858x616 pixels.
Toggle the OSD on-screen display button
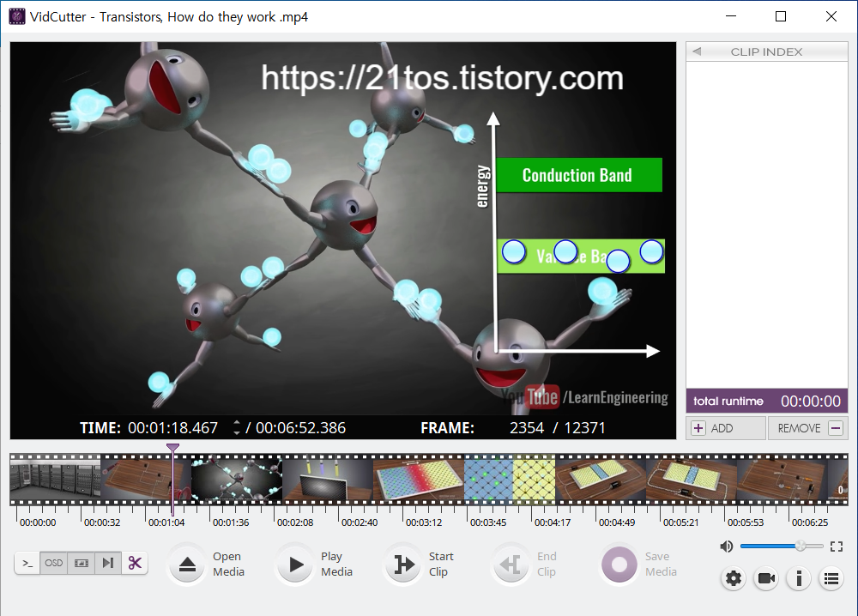53,563
